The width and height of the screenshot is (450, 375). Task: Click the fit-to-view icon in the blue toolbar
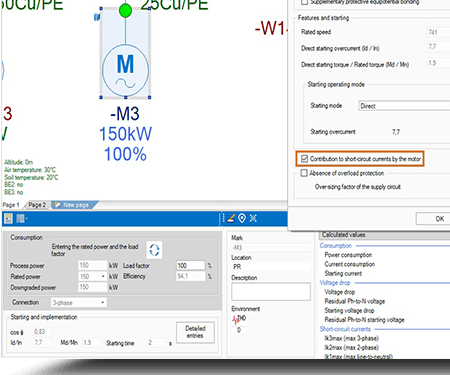(253, 218)
